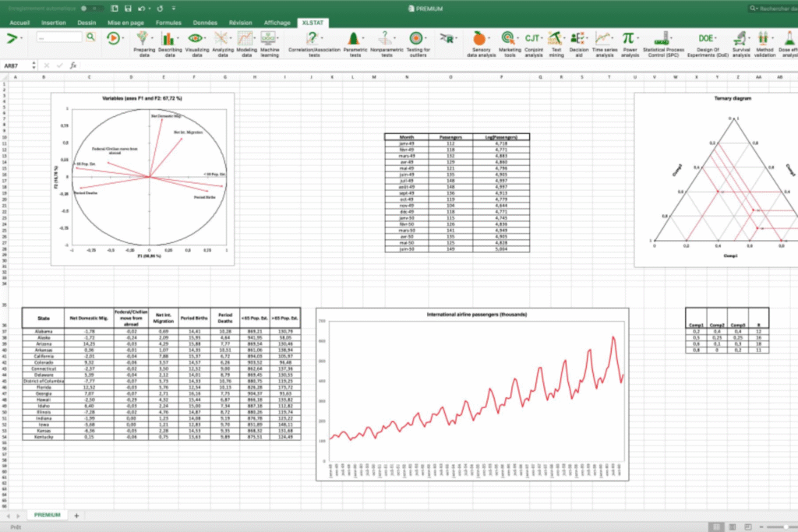
Task: Open Survival analysis tools
Action: tap(741, 44)
